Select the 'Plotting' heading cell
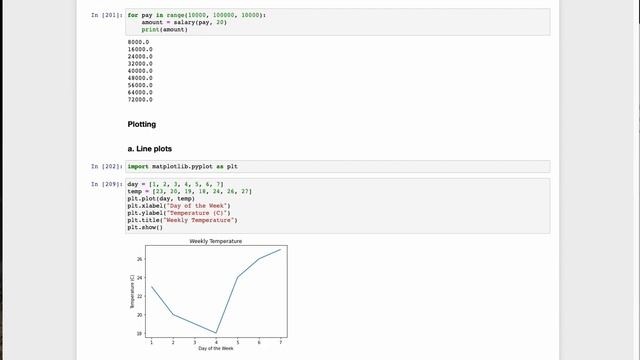 [x=142, y=124]
